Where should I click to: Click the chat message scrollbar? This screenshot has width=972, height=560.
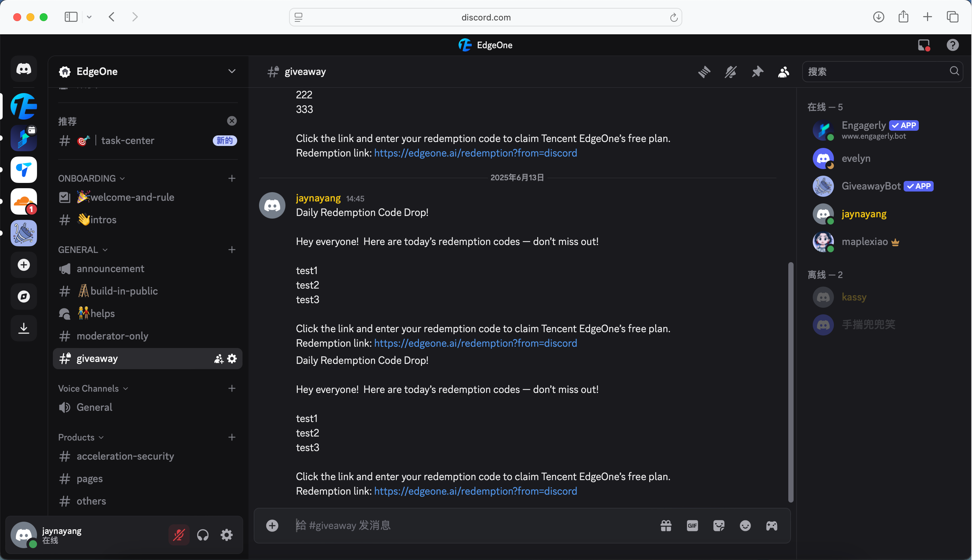pos(791,382)
